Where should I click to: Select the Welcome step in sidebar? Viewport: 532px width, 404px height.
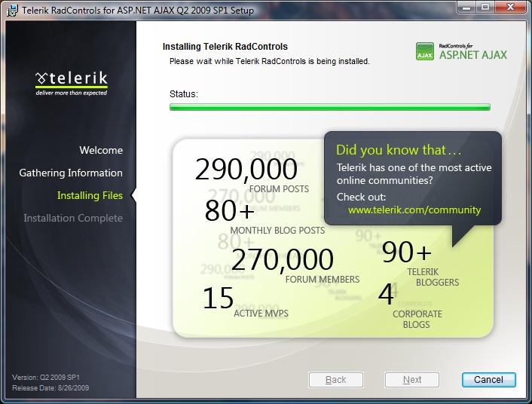pos(101,150)
